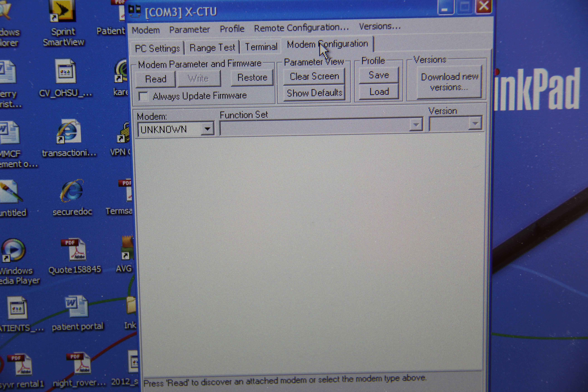
Task: Expand the Version dropdown
Action: pyautogui.click(x=475, y=123)
